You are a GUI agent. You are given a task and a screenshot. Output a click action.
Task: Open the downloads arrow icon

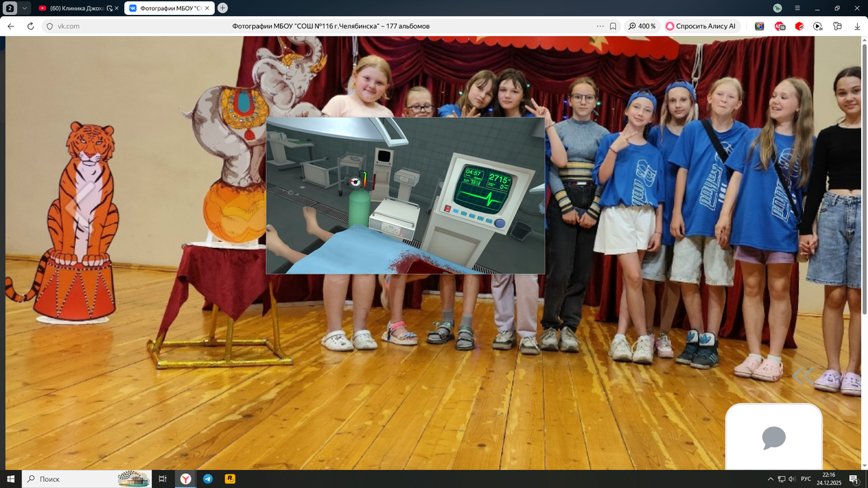point(856,26)
